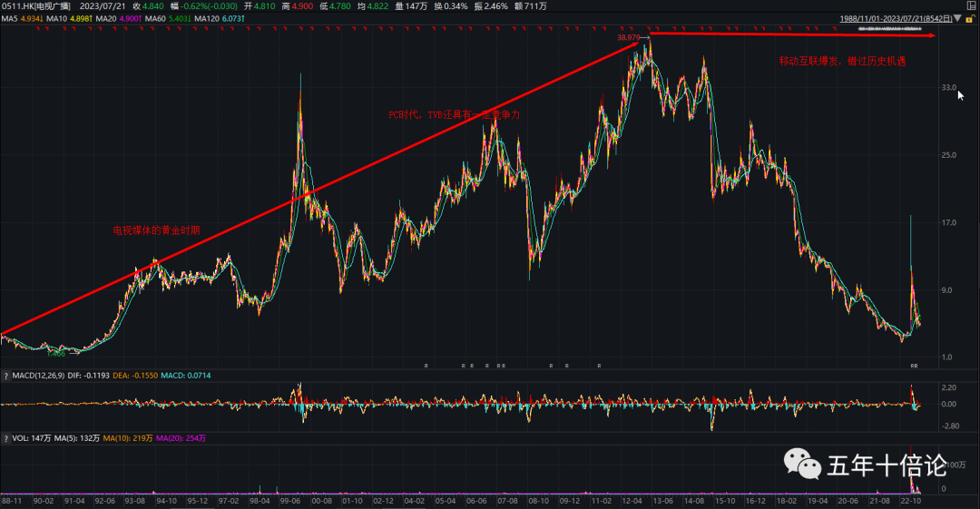Click the average price 均 4.822 value
The width and height of the screenshot is (980, 509).
(373, 6)
